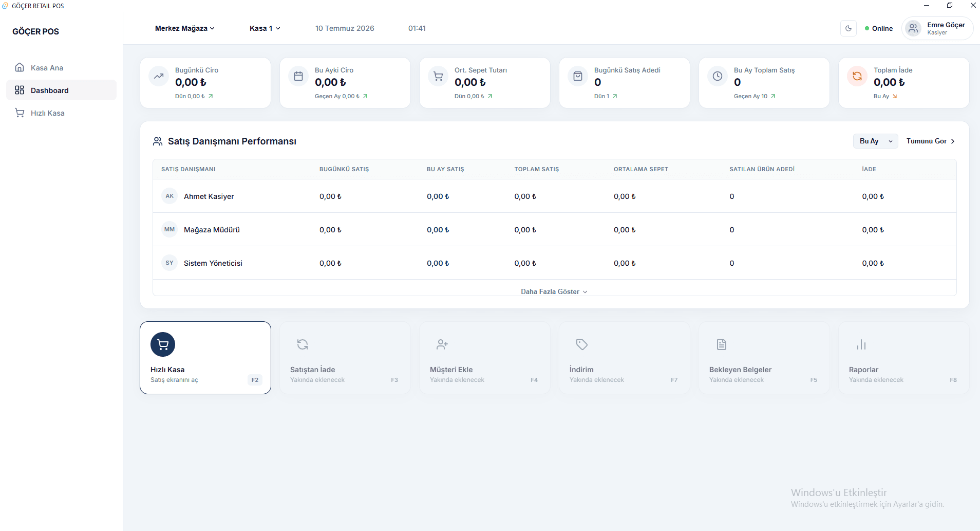
Task: Click the F2 shortcut badge on Hızlı Kasa tile
Action: pyautogui.click(x=255, y=380)
